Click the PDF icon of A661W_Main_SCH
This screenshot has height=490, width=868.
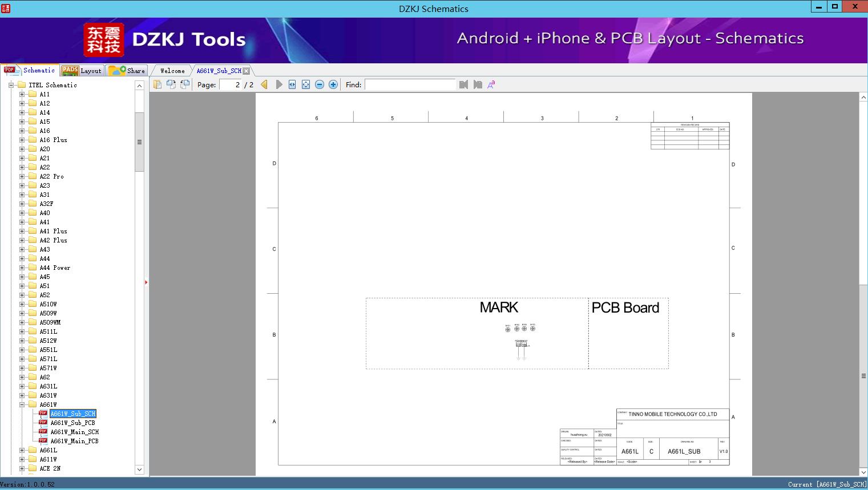(x=43, y=432)
